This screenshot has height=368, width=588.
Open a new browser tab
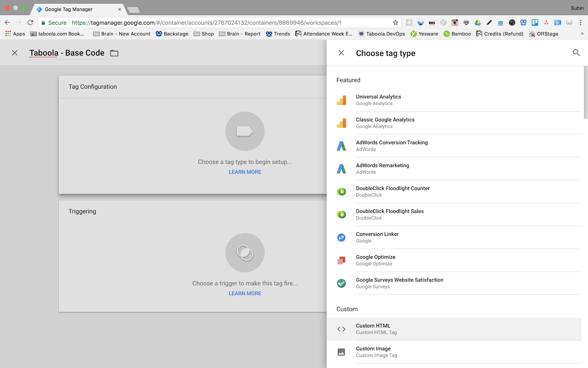[133, 10]
